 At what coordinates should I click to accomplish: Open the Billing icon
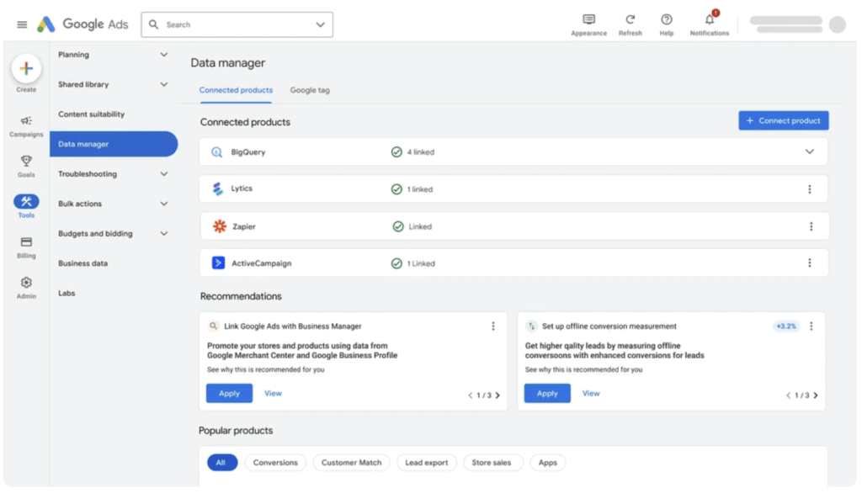coord(26,242)
